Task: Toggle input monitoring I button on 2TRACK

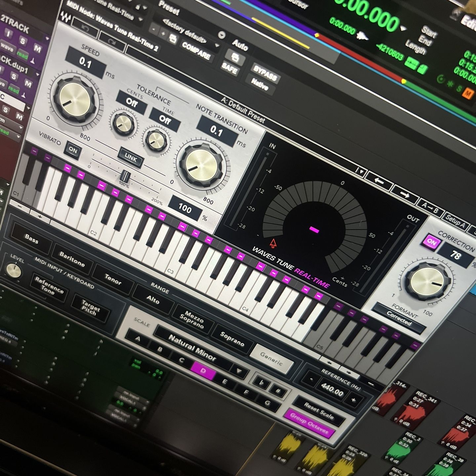Action: [8, 34]
